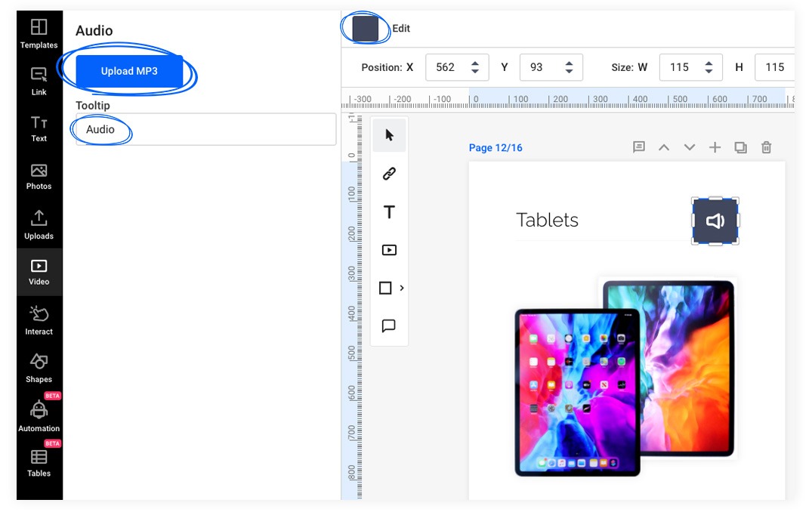Open the Link panel in sidebar

tap(39, 82)
